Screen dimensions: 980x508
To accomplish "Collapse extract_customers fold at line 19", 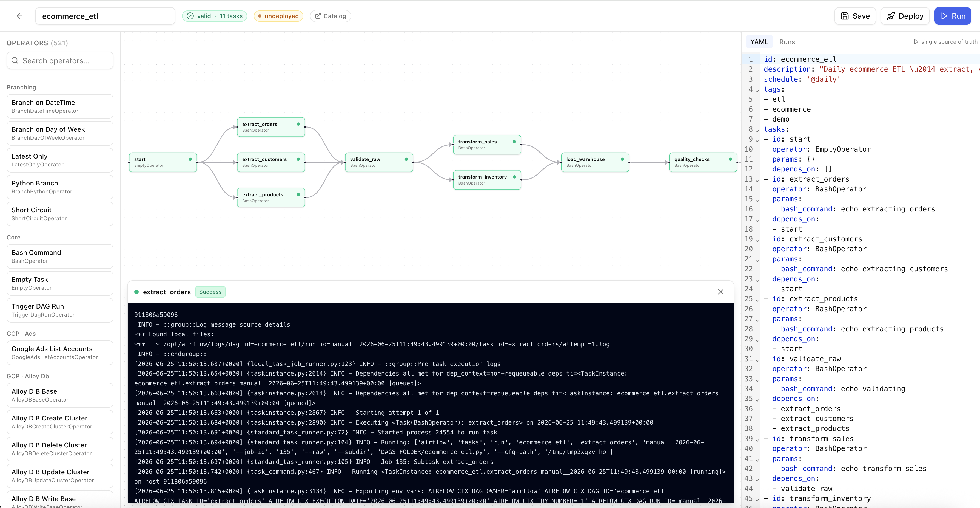I will point(757,240).
